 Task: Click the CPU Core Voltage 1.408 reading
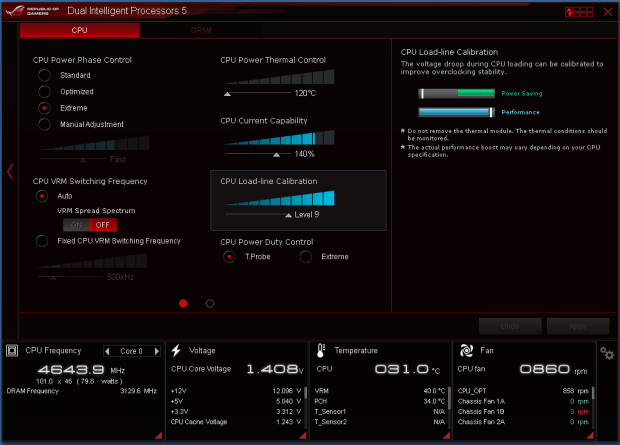(x=275, y=369)
